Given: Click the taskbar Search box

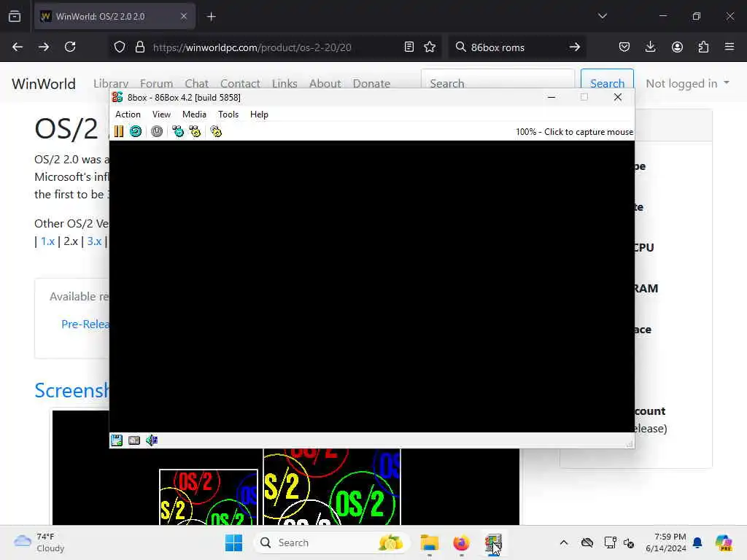Looking at the screenshot, I should click(332, 542).
